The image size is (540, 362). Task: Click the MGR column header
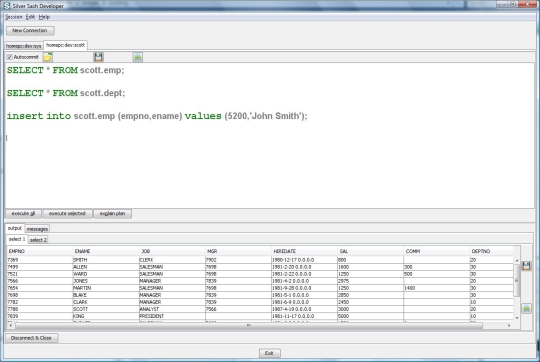(x=238, y=251)
